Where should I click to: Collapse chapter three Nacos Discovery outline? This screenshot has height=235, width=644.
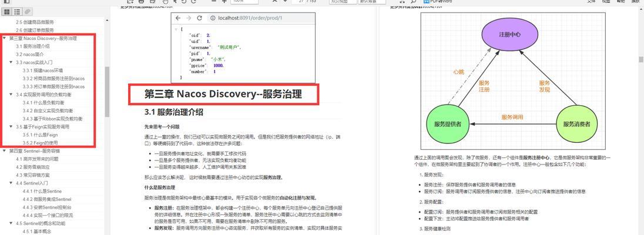(5, 38)
